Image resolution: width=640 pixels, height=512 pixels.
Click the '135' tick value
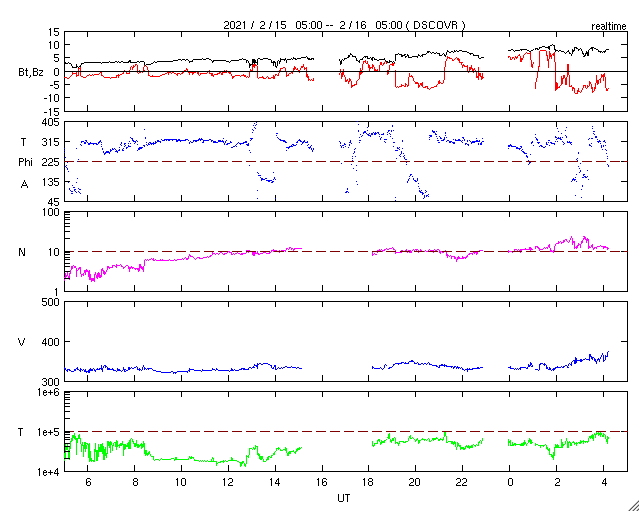coord(51,182)
